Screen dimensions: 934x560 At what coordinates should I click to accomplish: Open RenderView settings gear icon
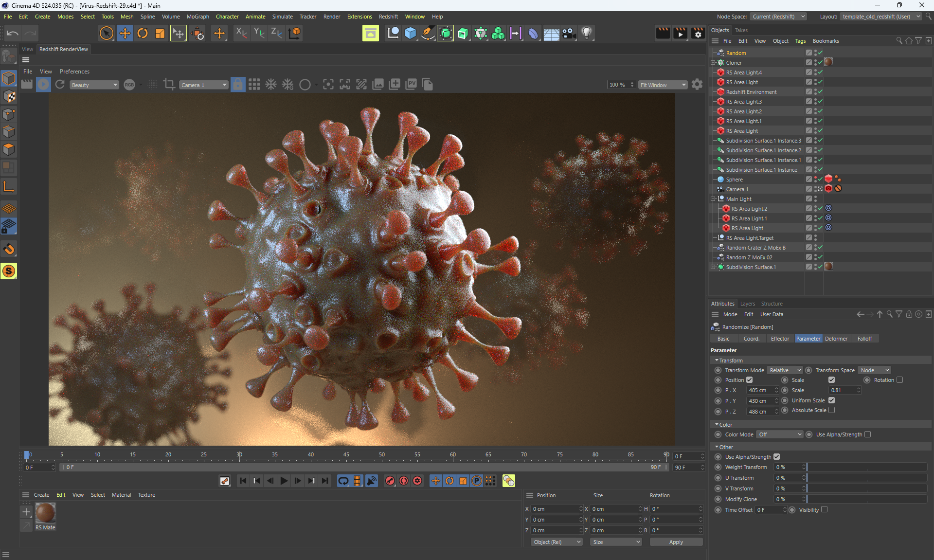click(x=697, y=85)
